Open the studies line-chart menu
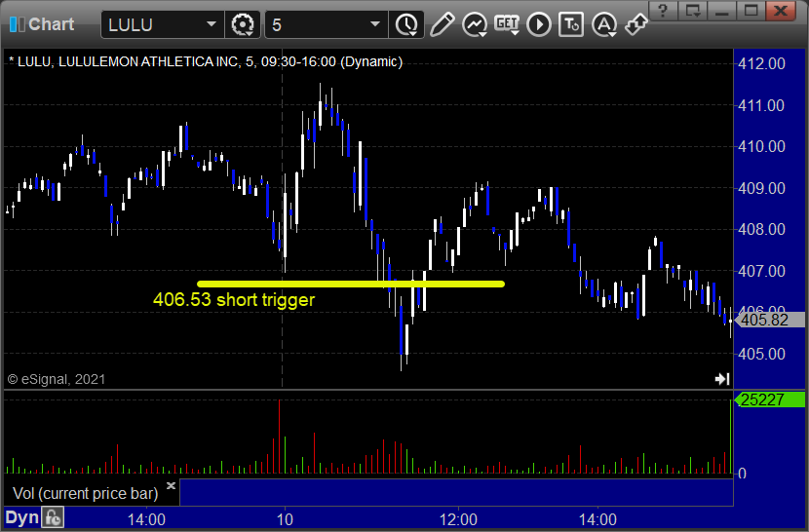Screen dimensions: 809x532 pyautogui.click(x=475, y=24)
